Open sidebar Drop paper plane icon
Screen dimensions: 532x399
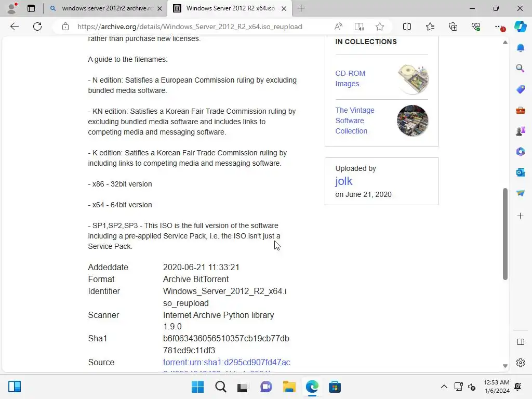pos(521,193)
